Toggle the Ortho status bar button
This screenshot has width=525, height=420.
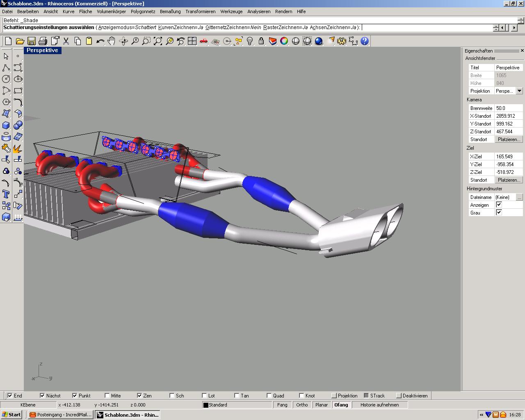click(302, 405)
